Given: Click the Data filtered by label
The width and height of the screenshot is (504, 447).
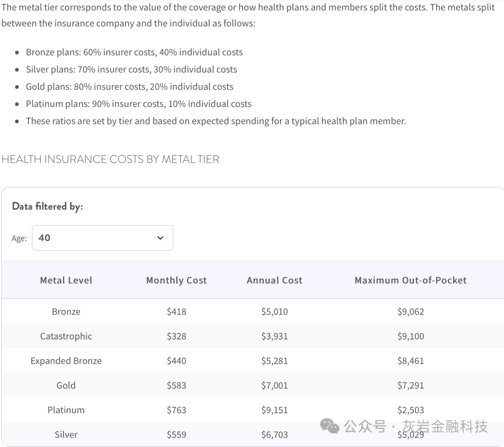Looking at the screenshot, I should click(48, 206).
